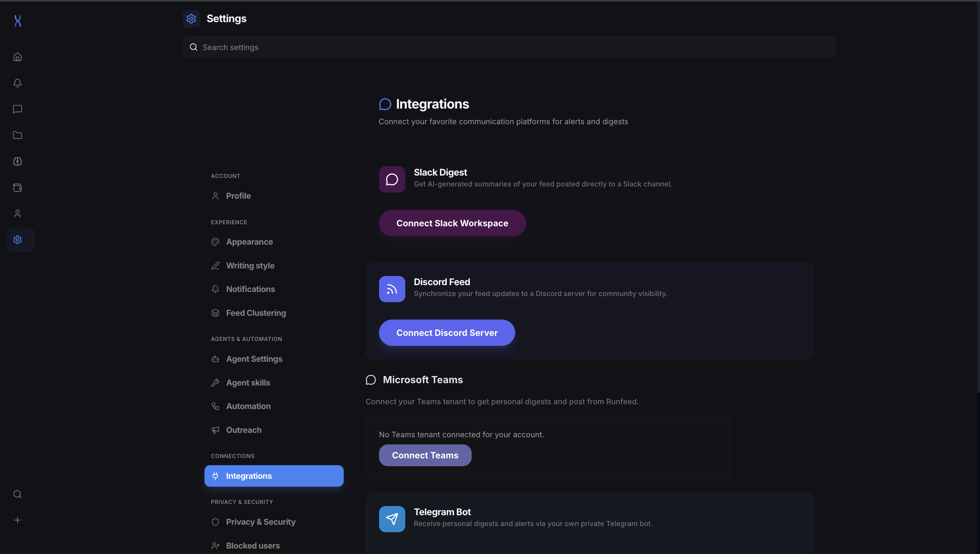This screenshot has width=980, height=554.
Task: Open the Feed Clustering settings section
Action: (x=256, y=312)
